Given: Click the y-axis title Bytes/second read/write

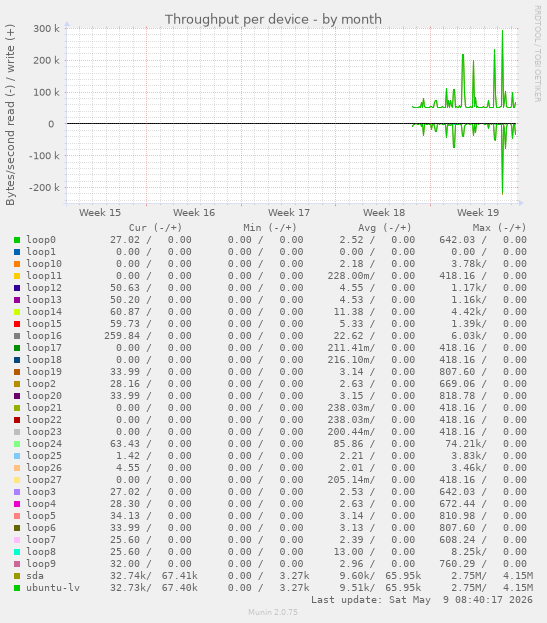Looking at the screenshot, I should 10,115.
